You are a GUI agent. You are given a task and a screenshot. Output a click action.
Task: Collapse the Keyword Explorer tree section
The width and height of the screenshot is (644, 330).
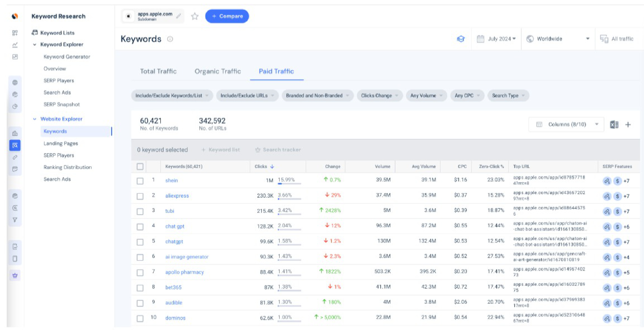pyautogui.click(x=35, y=45)
